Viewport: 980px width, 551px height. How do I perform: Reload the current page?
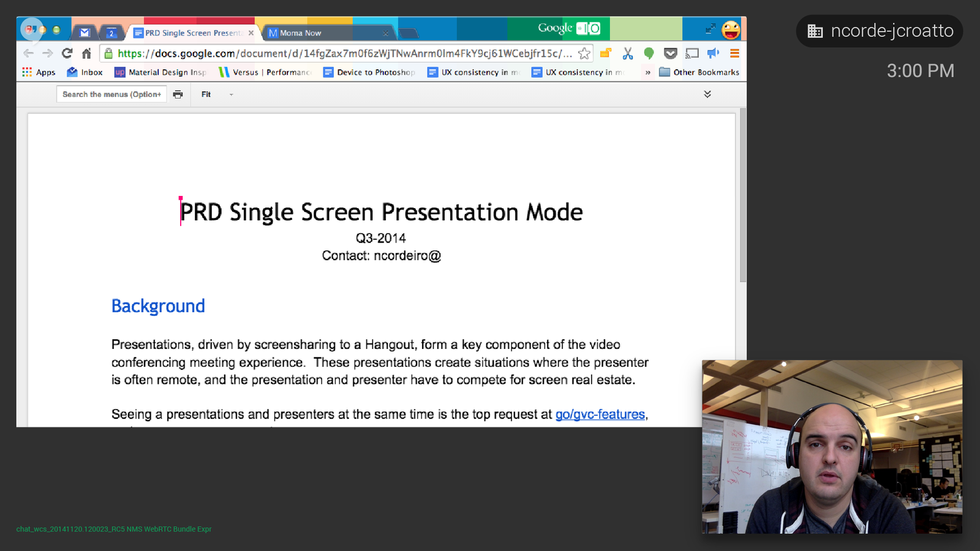[x=67, y=53]
